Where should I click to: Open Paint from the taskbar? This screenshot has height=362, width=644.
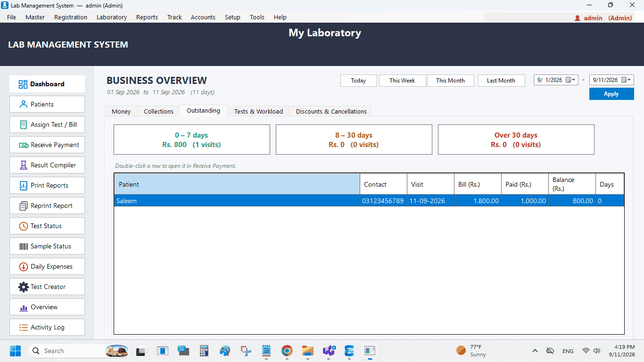click(225, 351)
